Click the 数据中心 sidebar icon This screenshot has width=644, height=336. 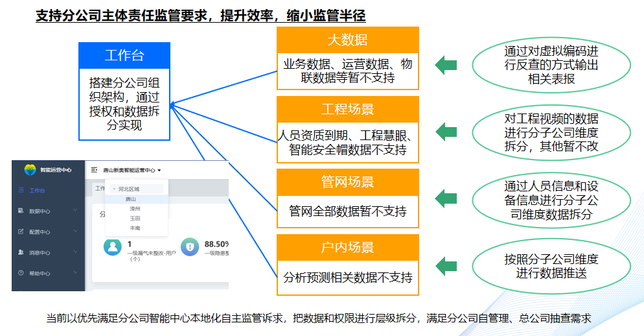[x=21, y=211]
